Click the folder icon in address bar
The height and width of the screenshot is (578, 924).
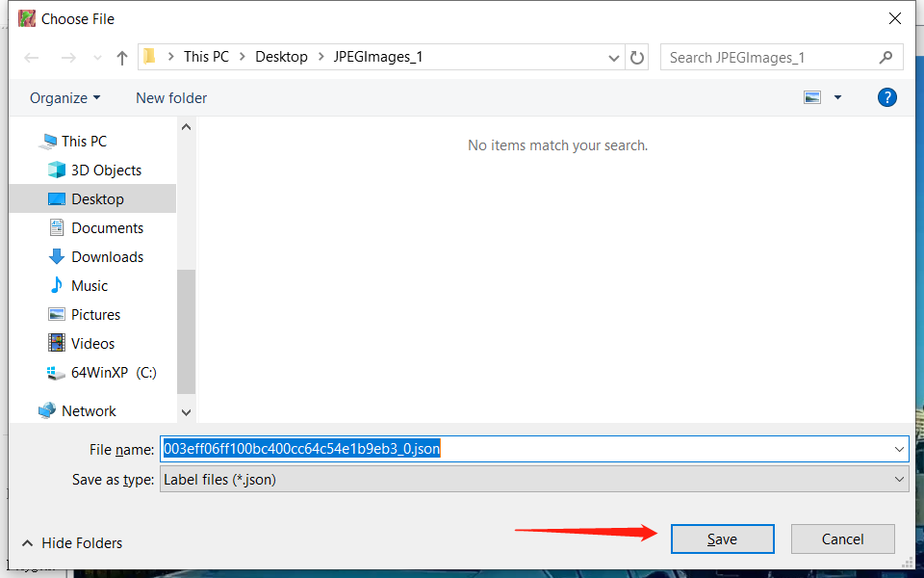[x=150, y=57]
